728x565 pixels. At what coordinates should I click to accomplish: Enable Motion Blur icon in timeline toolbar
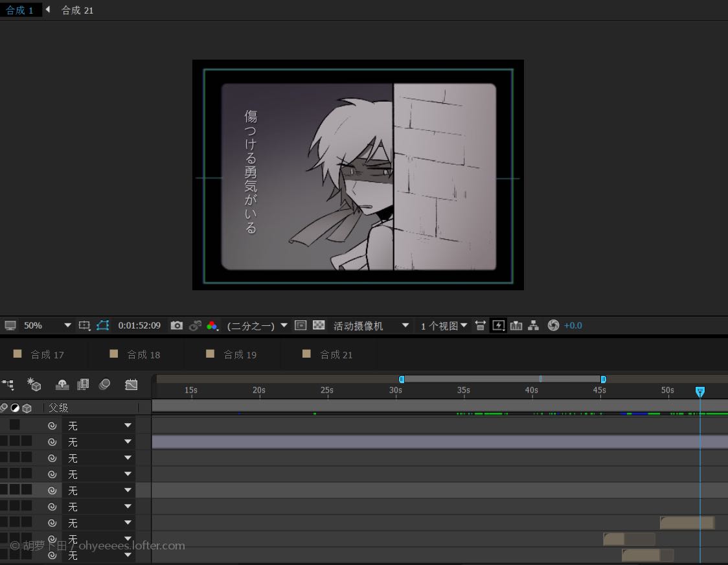(104, 384)
